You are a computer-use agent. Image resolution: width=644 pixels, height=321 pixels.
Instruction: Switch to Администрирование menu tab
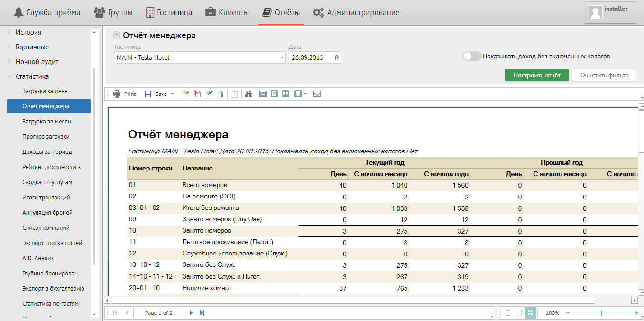click(x=356, y=12)
